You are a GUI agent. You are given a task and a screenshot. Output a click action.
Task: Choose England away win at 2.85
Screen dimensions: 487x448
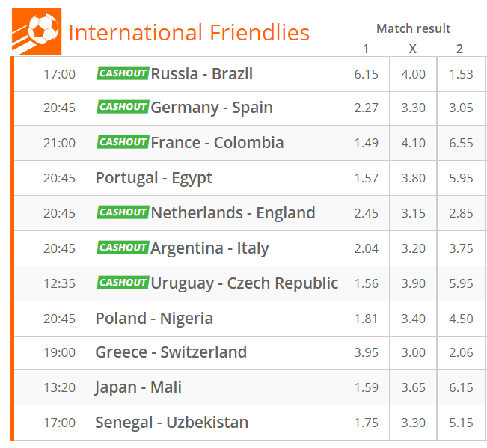[x=461, y=213]
